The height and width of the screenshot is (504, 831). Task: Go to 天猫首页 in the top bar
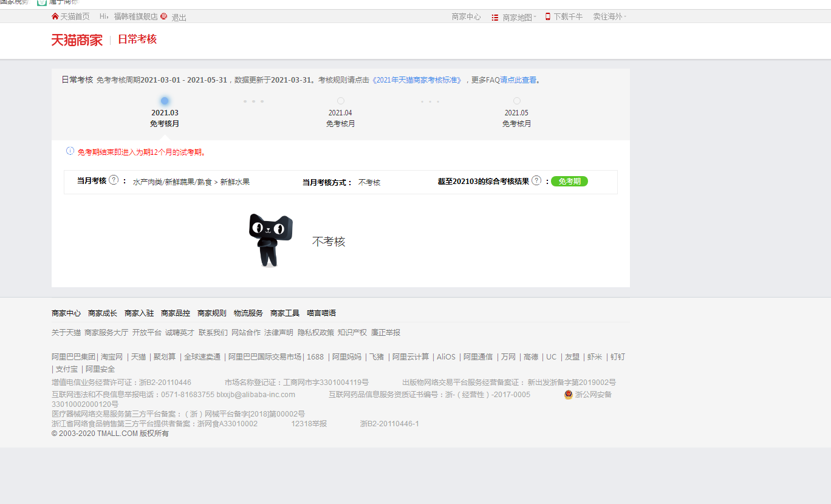tap(75, 17)
